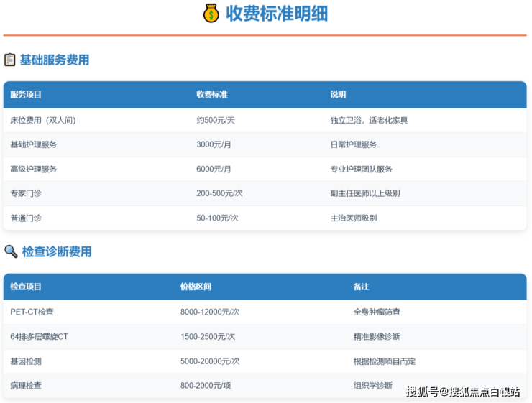This screenshot has width=532, height=403.
Task: Select the 收费标准明细 page title
Action: coord(278,14)
